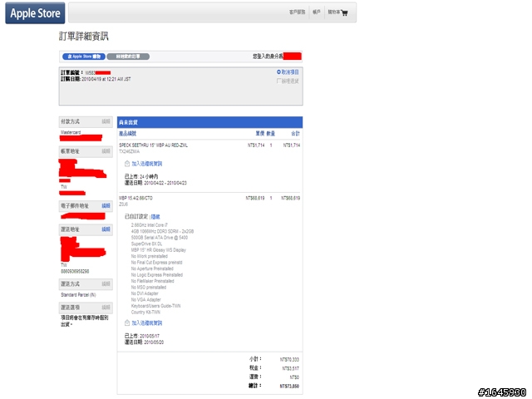Click the 訂單詳細資訊 page heading
The width and height of the screenshot is (532, 399).
point(83,37)
